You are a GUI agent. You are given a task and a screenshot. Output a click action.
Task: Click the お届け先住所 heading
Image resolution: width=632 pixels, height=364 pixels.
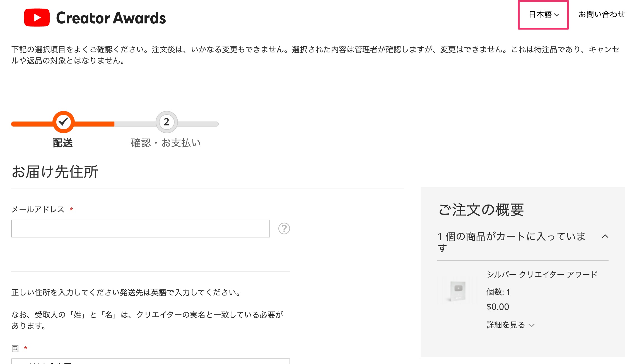[x=55, y=171]
